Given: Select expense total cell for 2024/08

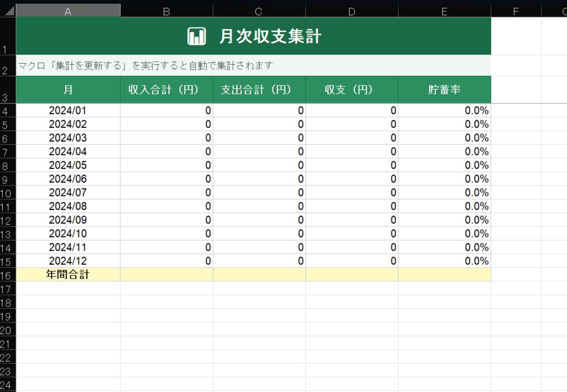Looking at the screenshot, I should coord(259,206).
